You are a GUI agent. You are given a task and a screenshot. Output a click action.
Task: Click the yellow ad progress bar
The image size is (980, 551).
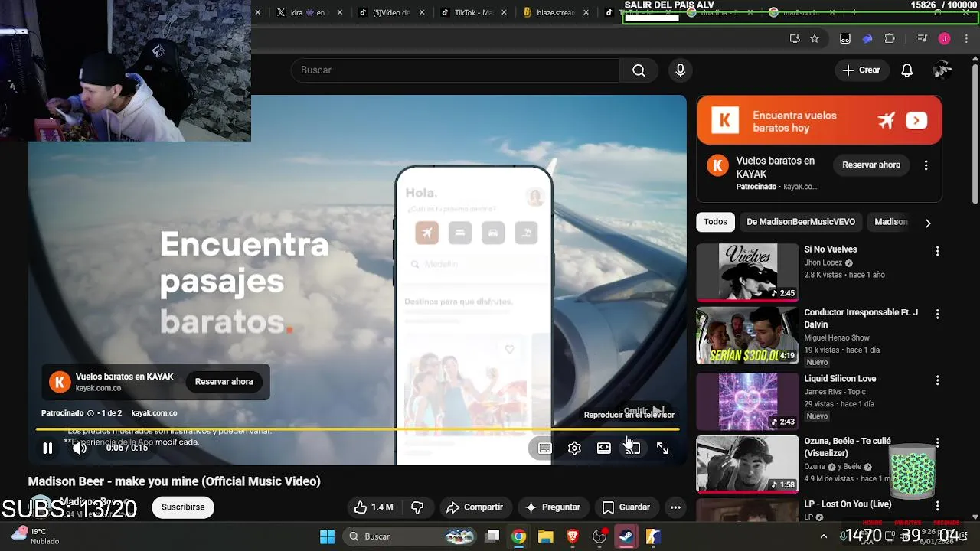357,429
